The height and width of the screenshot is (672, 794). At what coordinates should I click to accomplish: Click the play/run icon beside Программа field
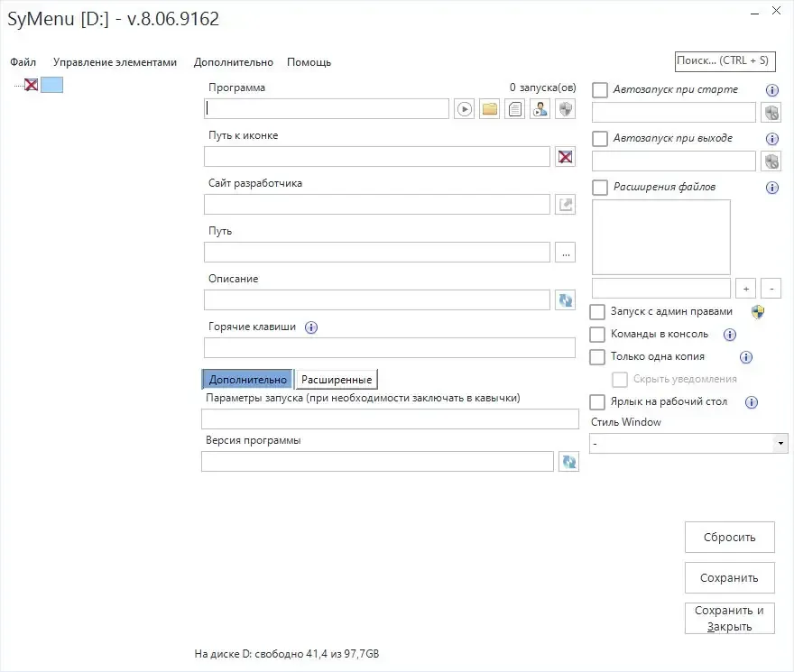click(x=465, y=109)
